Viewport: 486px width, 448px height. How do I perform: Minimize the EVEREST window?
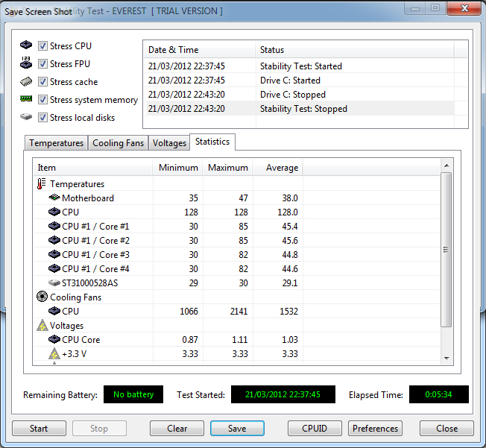(x=415, y=8)
